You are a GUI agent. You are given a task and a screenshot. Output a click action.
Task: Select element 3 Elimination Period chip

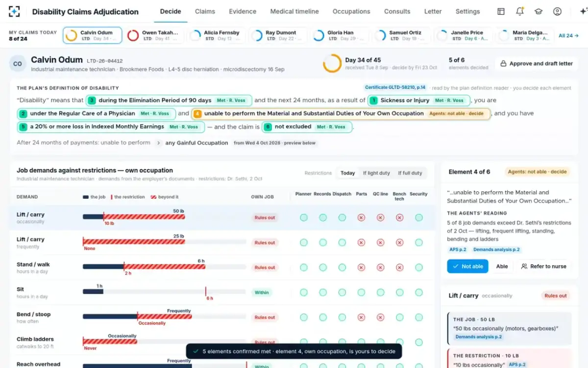pyautogui.click(x=169, y=101)
